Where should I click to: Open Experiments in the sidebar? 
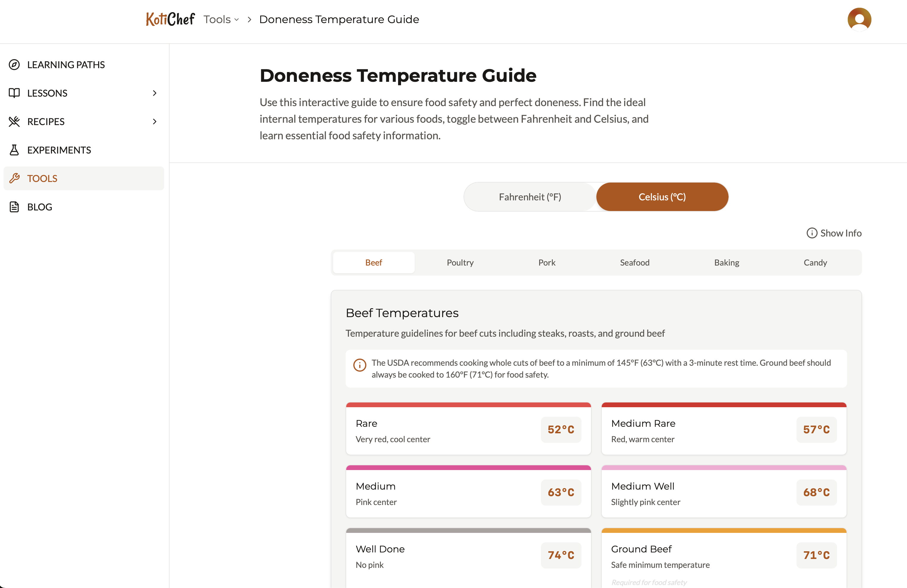(x=84, y=150)
